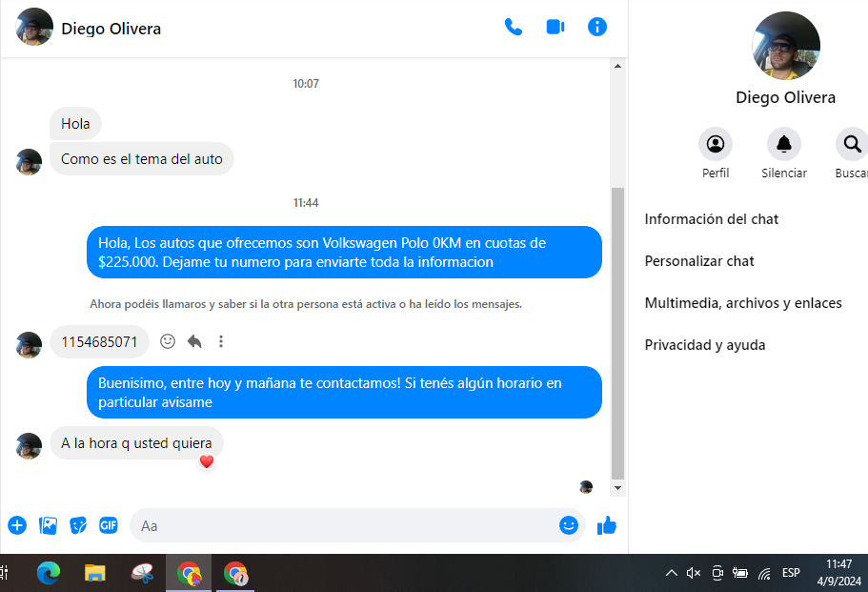Click the 'Buenisimo, entre hoy y mañana' message
This screenshot has width=868, height=592.
344,392
